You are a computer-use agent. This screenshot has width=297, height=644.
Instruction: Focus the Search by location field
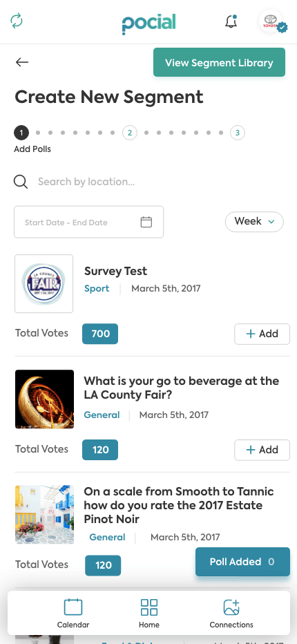[x=148, y=182]
